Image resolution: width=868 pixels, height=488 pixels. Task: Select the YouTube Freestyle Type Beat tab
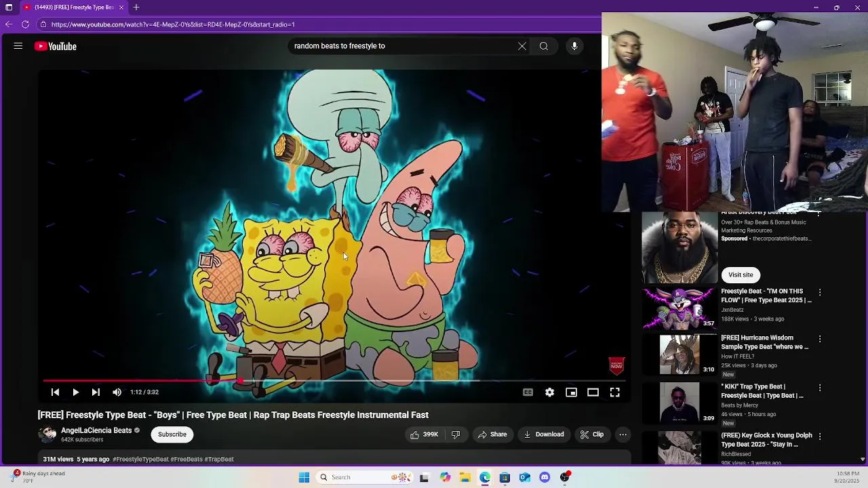coord(74,7)
